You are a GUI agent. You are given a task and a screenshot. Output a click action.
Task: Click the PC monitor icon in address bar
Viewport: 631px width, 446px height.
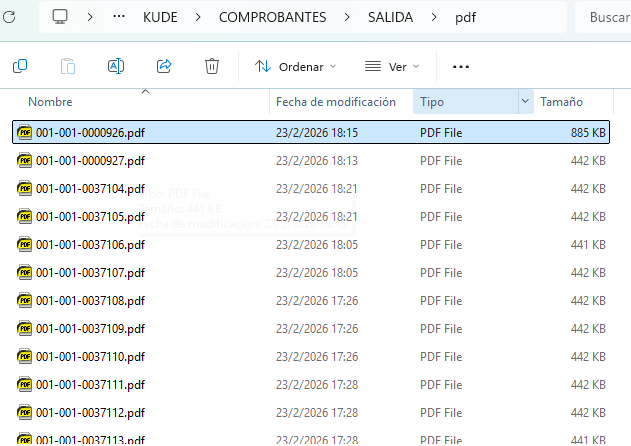click(x=60, y=17)
